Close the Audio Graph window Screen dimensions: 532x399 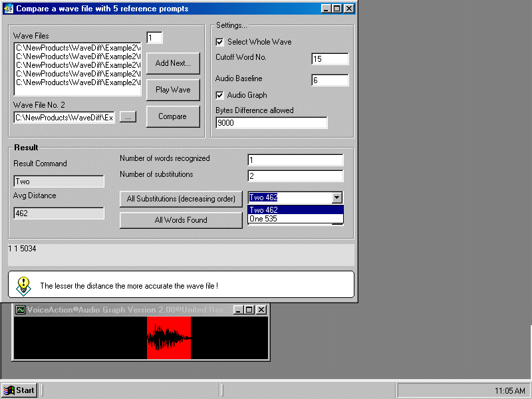click(261, 310)
